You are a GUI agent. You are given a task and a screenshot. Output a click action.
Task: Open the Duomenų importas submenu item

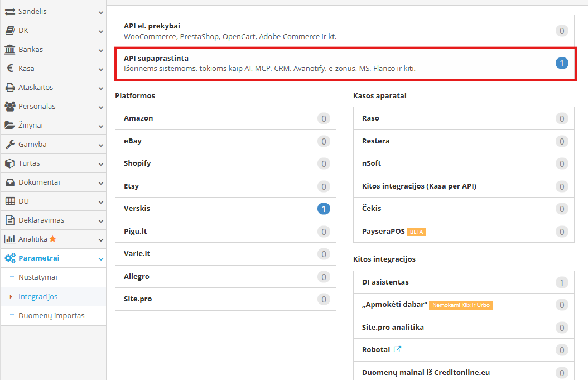click(x=51, y=315)
